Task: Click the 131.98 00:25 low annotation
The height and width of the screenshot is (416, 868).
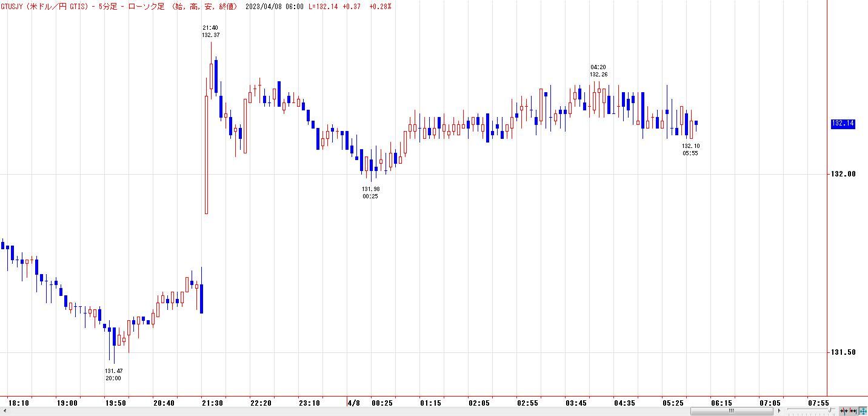Action: click(x=370, y=192)
